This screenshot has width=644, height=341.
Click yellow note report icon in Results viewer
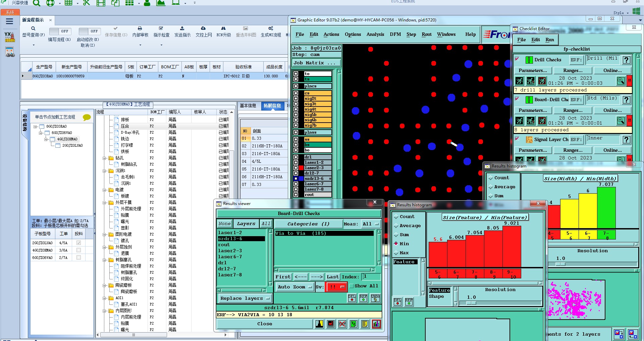(365, 324)
